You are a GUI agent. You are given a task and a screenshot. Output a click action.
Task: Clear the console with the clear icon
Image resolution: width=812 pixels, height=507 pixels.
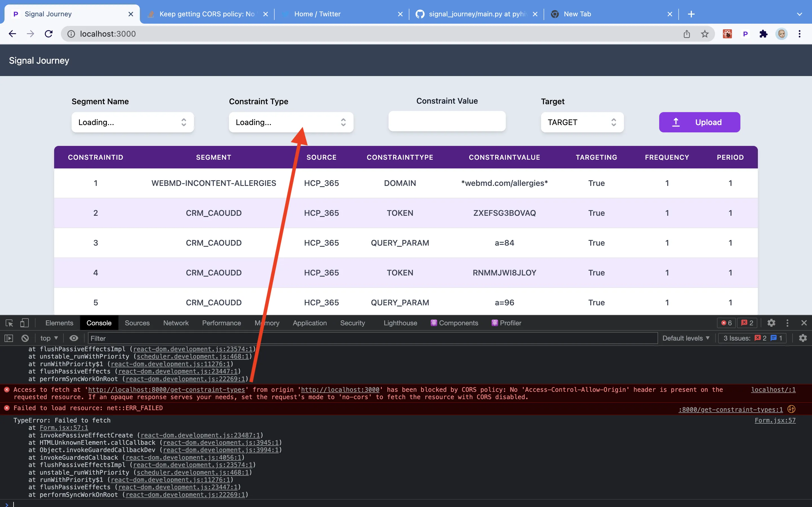coord(25,338)
